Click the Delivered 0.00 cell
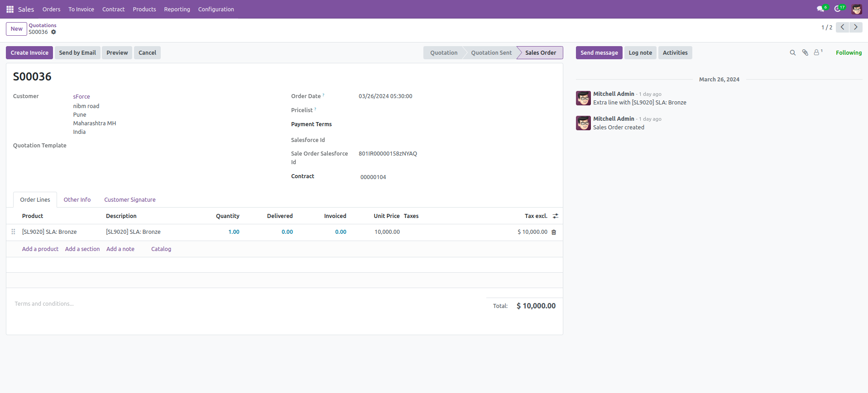 [x=287, y=232]
